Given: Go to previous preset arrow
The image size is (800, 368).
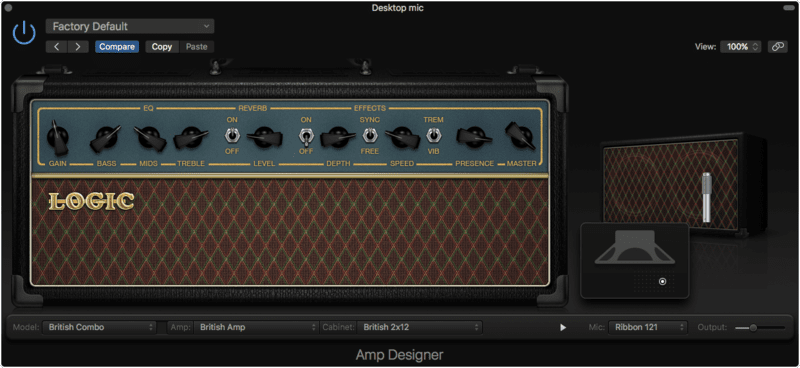Looking at the screenshot, I should pos(57,47).
